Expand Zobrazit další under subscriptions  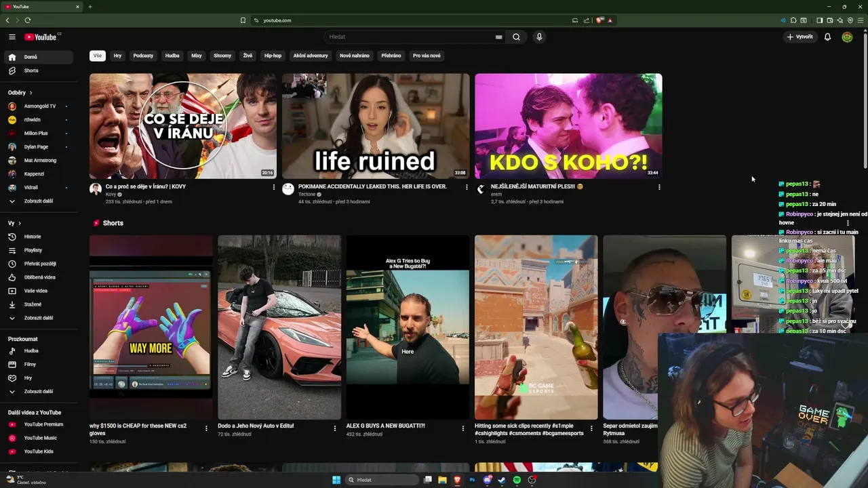pyautogui.click(x=39, y=201)
